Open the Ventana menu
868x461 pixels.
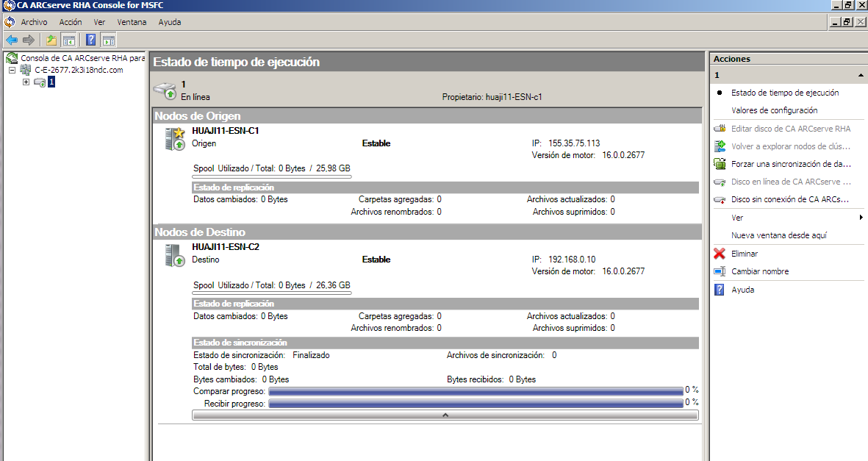[132, 22]
